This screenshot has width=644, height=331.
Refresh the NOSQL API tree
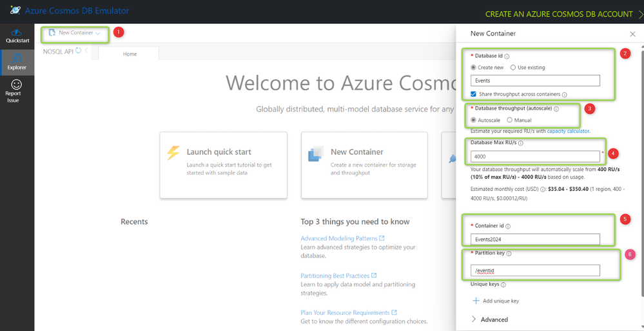[x=78, y=51]
